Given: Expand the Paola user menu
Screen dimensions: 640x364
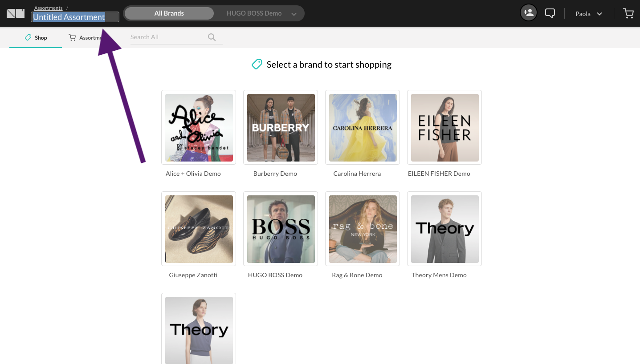Looking at the screenshot, I should click(589, 14).
